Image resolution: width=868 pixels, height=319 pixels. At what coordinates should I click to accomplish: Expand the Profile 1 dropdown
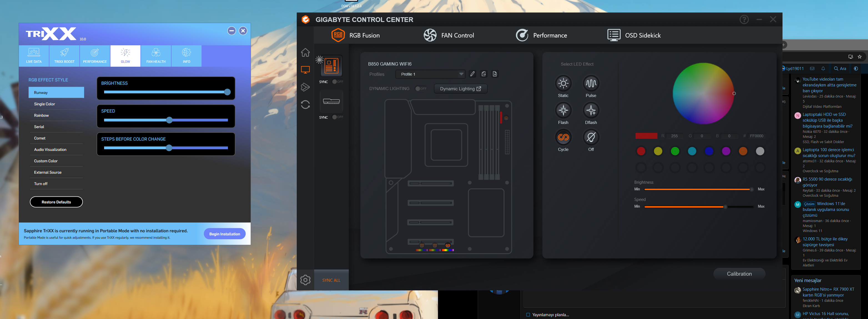point(430,74)
